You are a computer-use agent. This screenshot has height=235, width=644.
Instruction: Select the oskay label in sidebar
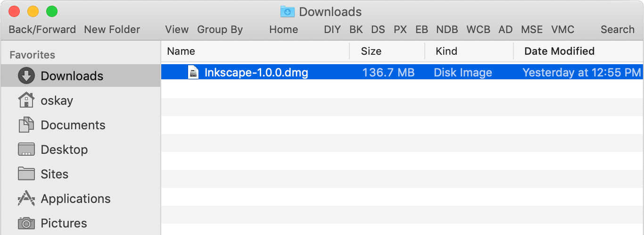[57, 100]
